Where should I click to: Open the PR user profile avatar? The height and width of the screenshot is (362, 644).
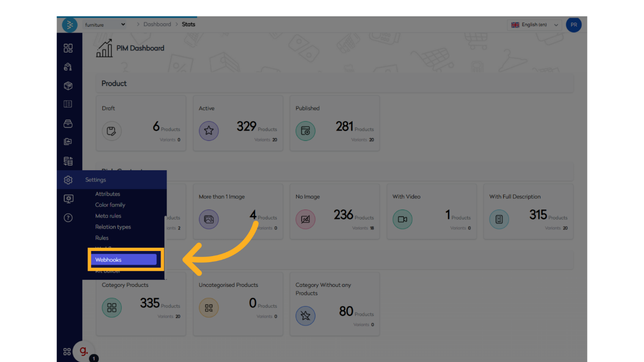pyautogui.click(x=574, y=25)
